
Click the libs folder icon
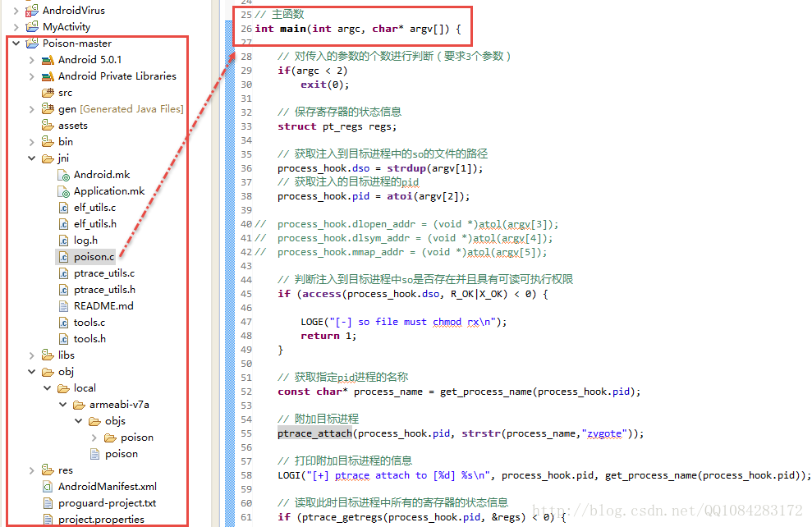point(48,355)
